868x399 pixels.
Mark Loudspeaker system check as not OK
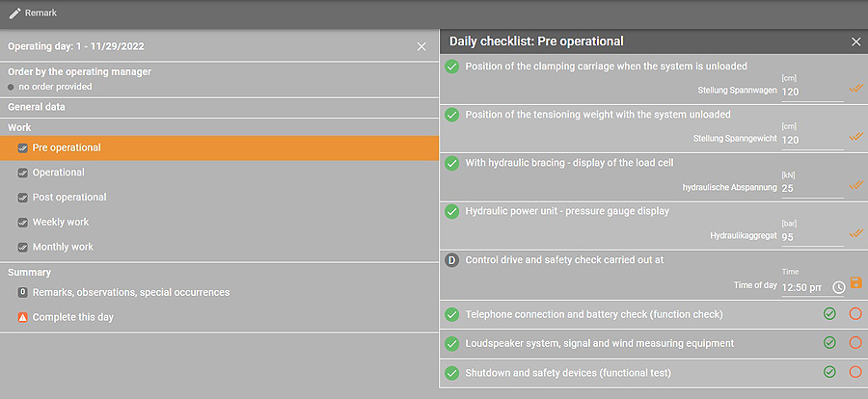tap(855, 343)
